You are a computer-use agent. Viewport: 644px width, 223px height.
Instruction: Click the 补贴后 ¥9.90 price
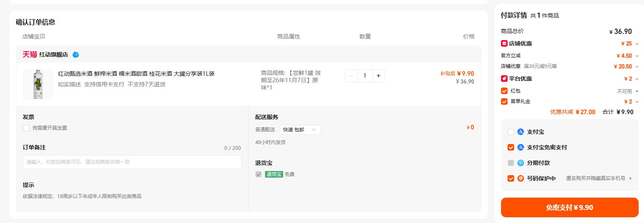pyautogui.click(x=457, y=74)
